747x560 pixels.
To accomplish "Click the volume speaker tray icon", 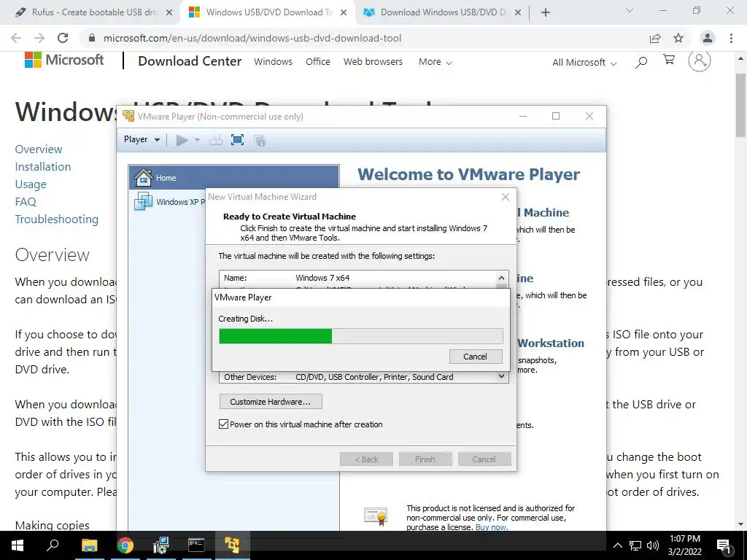I will [x=653, y=545].
